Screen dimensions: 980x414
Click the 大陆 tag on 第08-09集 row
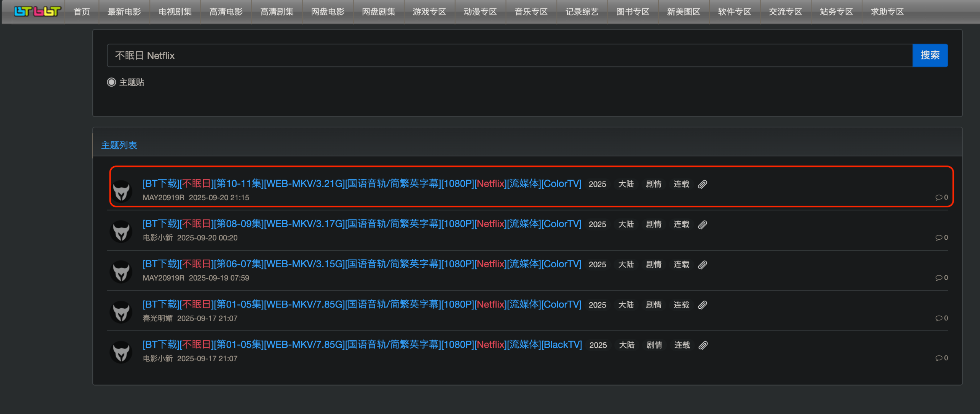coord(626,224)
